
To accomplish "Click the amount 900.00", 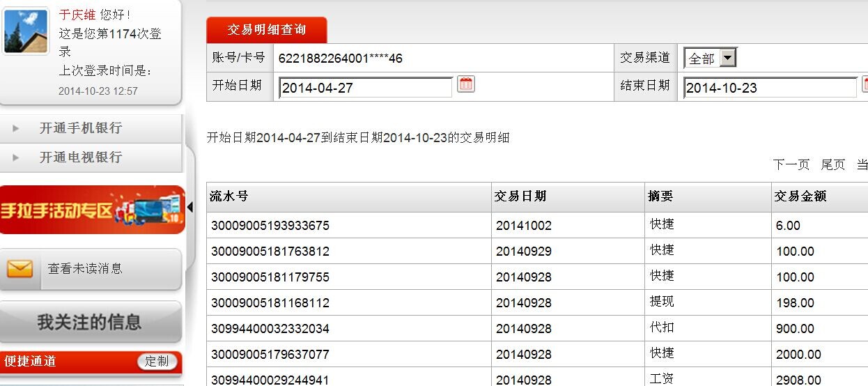I will pyautogui.click(x=795, y=329).
